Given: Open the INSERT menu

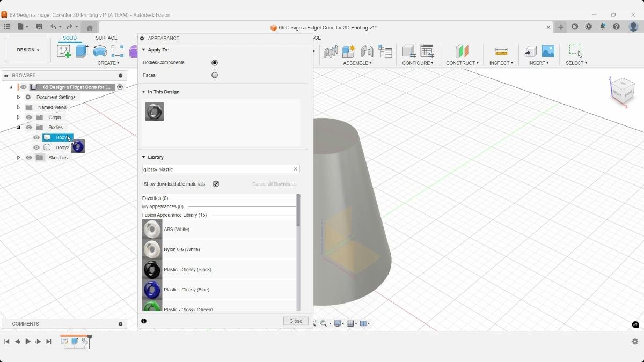Looking at the screenshot, I should [538, 63].
